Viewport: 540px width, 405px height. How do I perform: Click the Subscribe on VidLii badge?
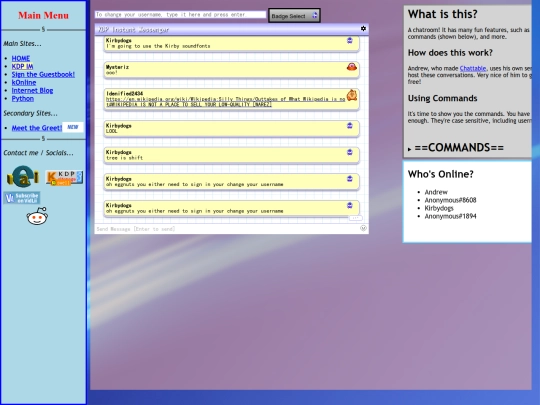click(22, 198)
